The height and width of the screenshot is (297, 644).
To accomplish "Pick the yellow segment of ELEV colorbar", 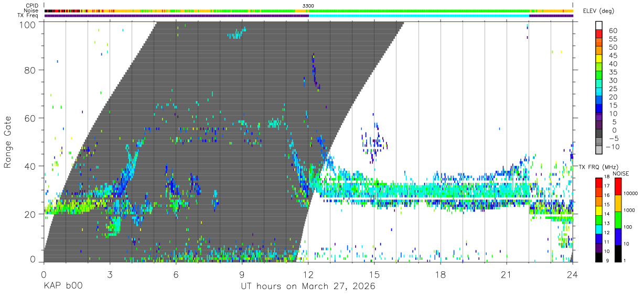I will (599, 59).
